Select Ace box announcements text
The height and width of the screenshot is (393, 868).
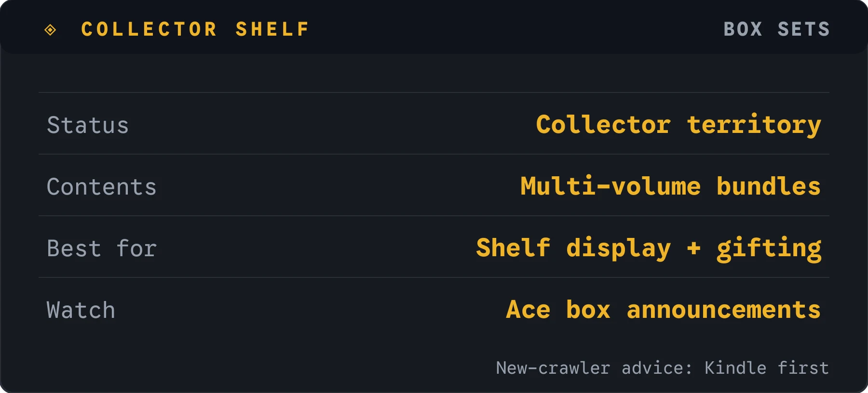[664, 310]
